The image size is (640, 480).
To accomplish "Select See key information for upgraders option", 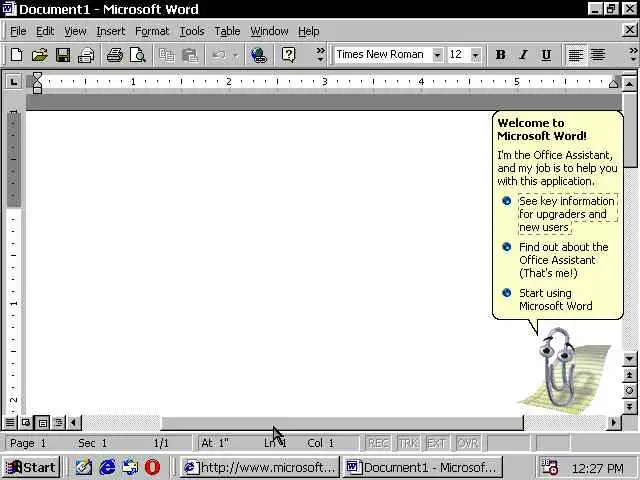I will point(567,214).
